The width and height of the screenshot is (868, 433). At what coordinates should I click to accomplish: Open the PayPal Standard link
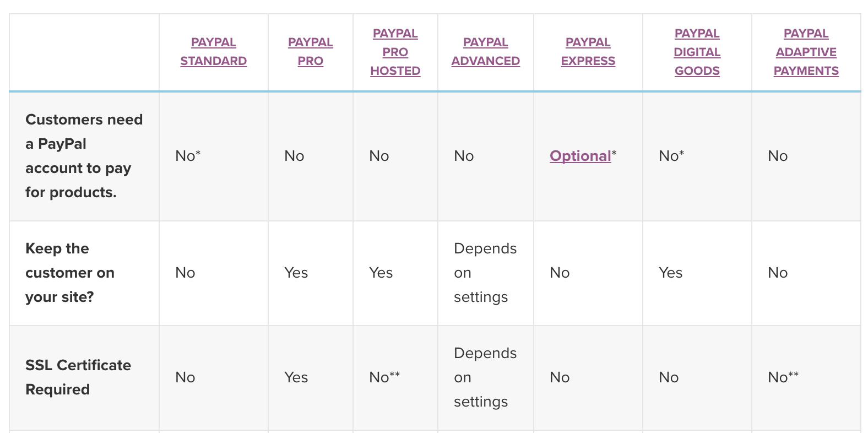click(214, 52)
